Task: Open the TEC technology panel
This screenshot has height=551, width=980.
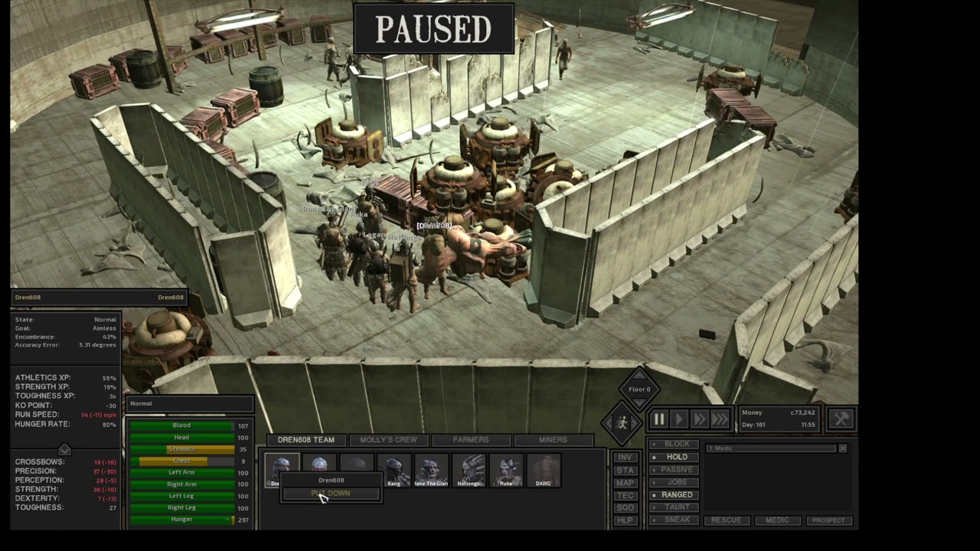Action: click(x=626, y=495)
